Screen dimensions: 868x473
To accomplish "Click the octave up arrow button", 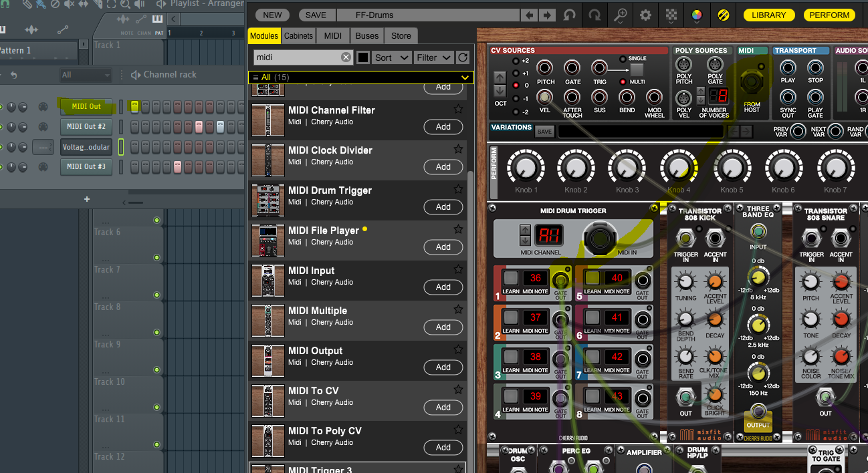I will pyautogui.click(x=500, y=78).
